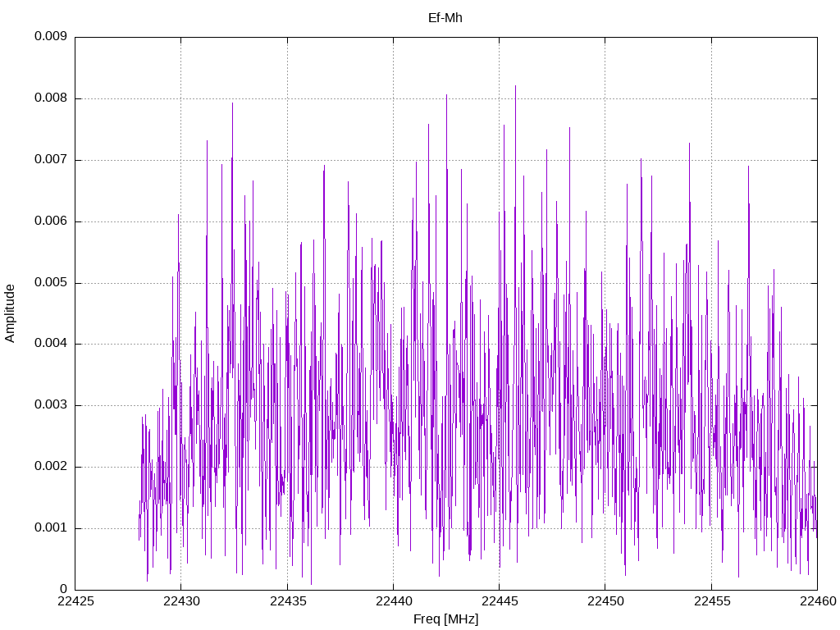Click the 0.007 y-axis tick label

(x=51, y=160)
